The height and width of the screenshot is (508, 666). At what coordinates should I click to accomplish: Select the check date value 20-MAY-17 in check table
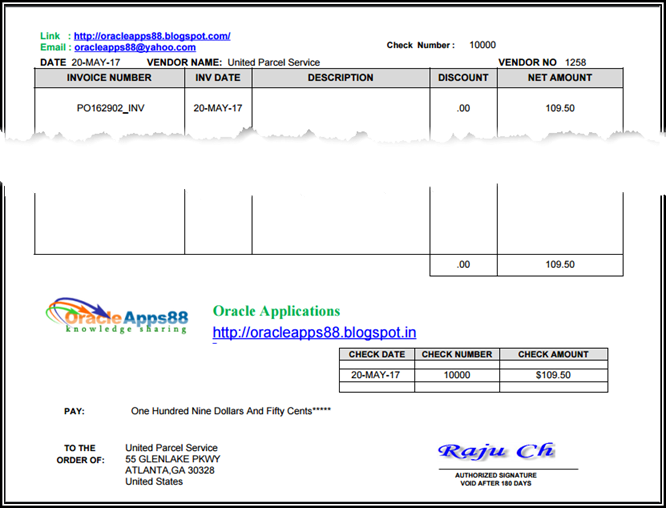tap(375, 375)
